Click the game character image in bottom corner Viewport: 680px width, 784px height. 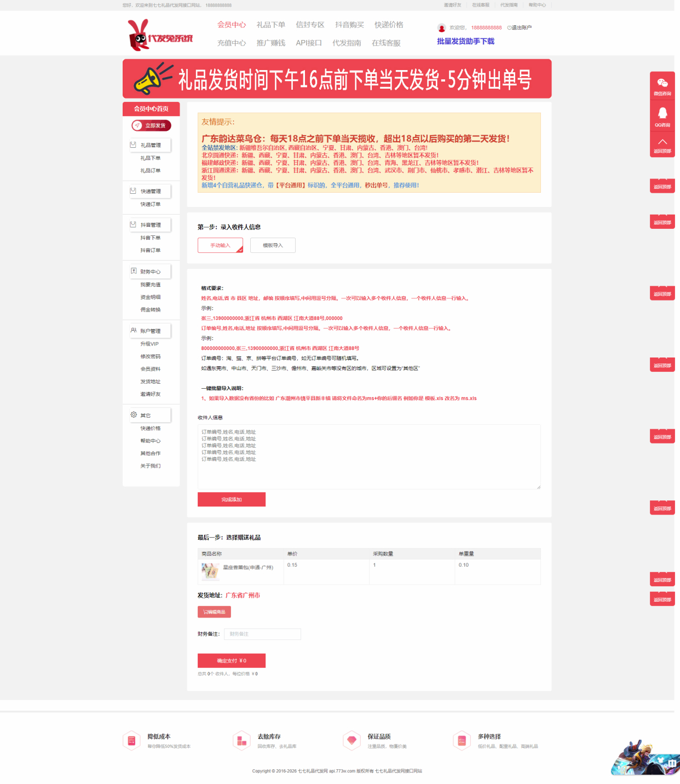(x=645, y=758)
